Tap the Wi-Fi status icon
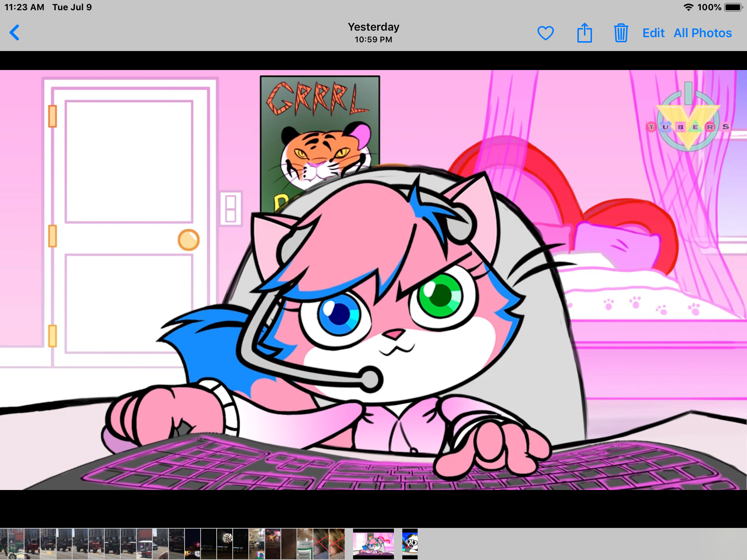The height and width of the screenshot is (560, 747). [x=688, y=7]
